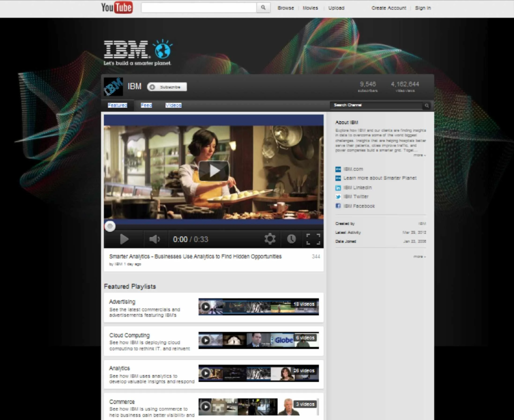Click the Smarter Planet link icon
The width and height of the screenshot is (514, 420).
tap(338, 178)
